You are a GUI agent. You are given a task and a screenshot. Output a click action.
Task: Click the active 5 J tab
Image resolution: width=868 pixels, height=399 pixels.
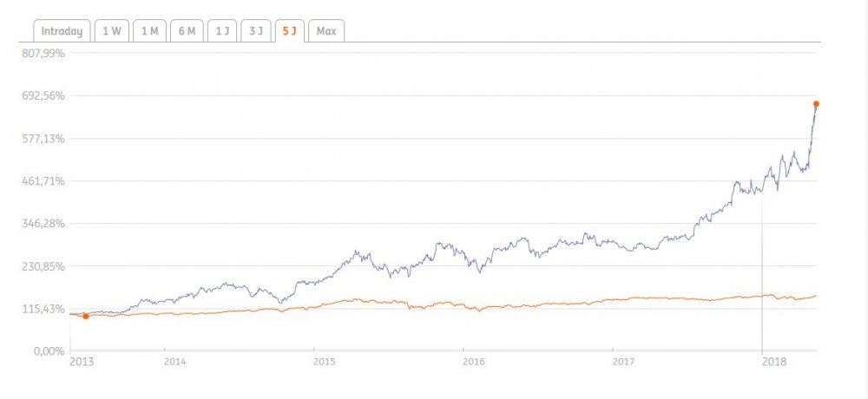(288, 31)
